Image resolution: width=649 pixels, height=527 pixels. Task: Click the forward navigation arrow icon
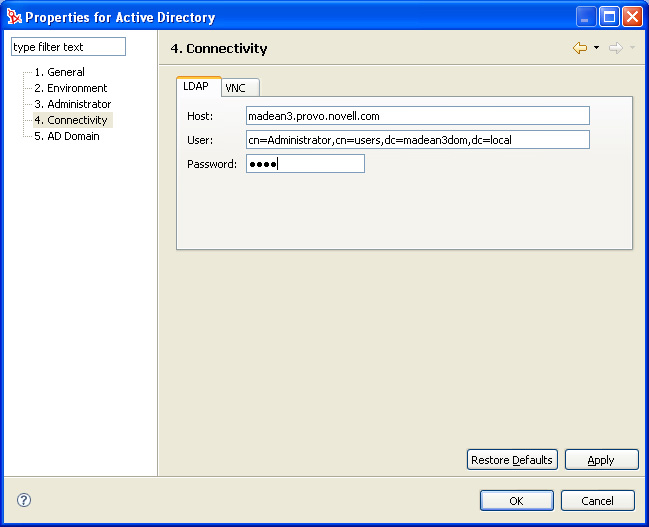[x=616, y=48]
